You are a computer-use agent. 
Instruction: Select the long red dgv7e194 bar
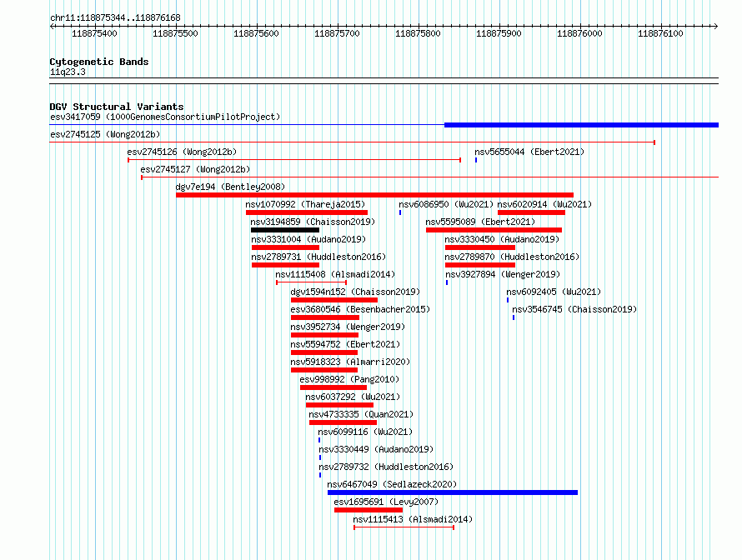[375, 195]
